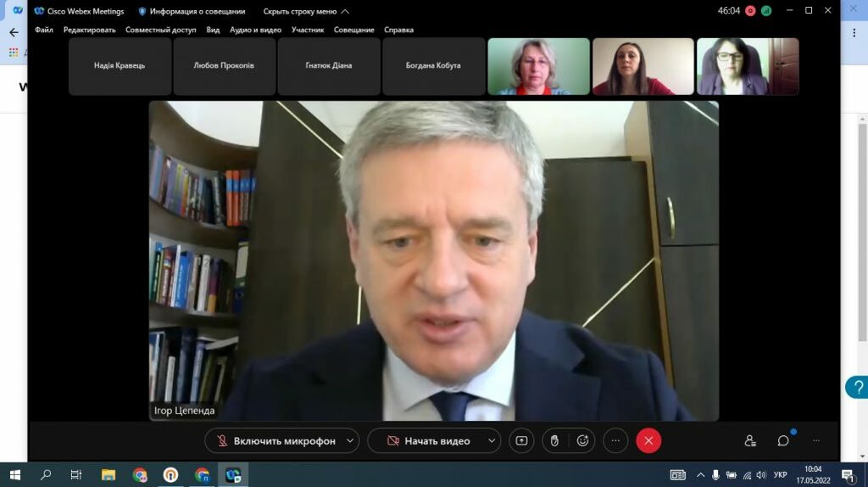Expand the microphone options dropdown arrow
This screenshot has height=487, width=868.
(x=349, y=440)
